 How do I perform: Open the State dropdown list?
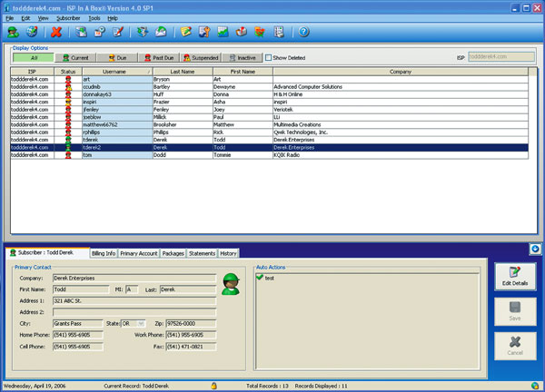(140, 323)
